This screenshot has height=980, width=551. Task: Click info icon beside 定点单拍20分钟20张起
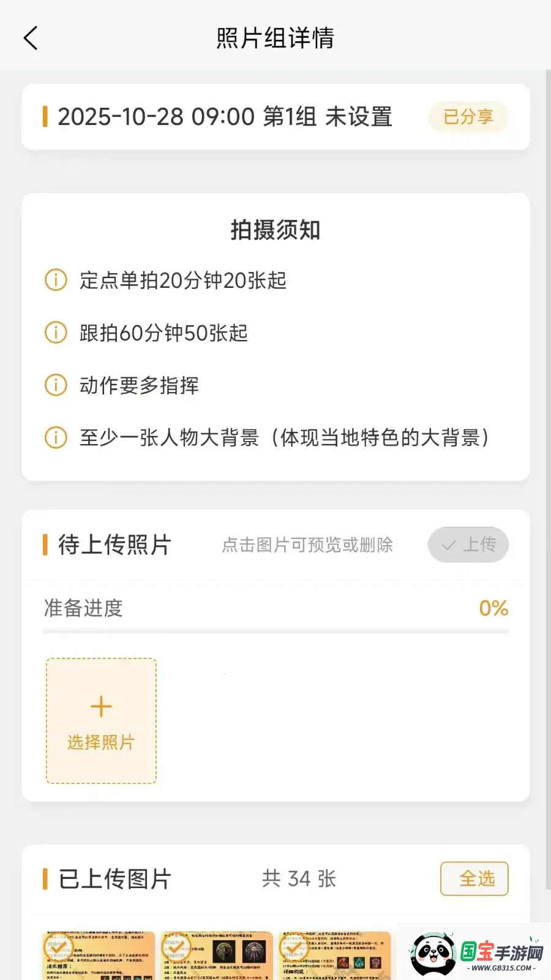point(56,281)
